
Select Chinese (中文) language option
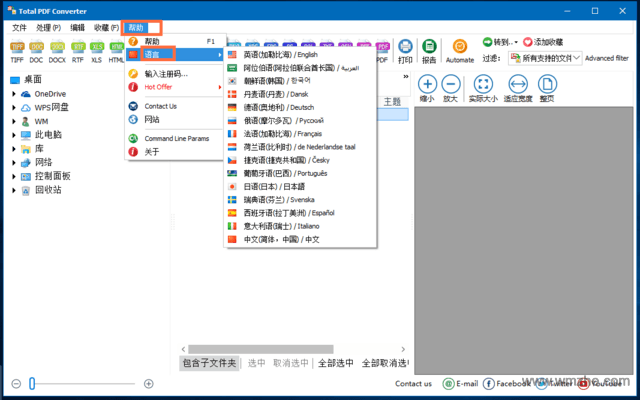(300, 239)
